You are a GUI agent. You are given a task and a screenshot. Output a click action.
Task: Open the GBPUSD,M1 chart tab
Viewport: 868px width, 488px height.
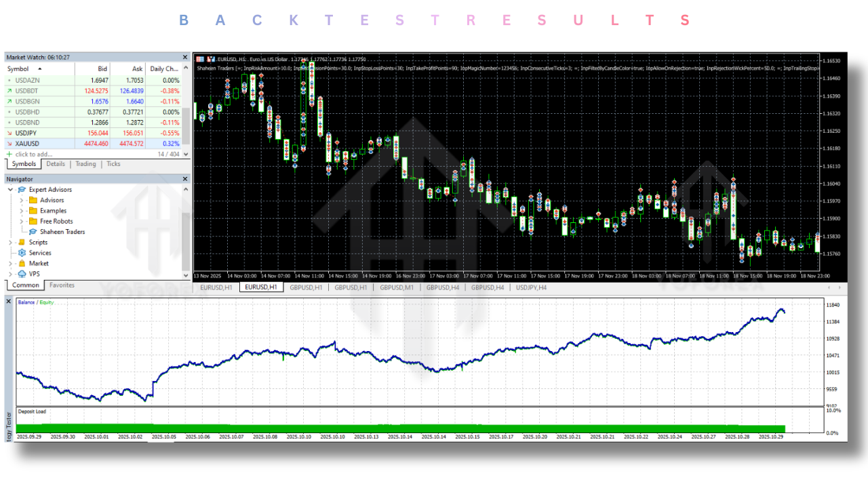pyautogui.click(x=397, y=287)
